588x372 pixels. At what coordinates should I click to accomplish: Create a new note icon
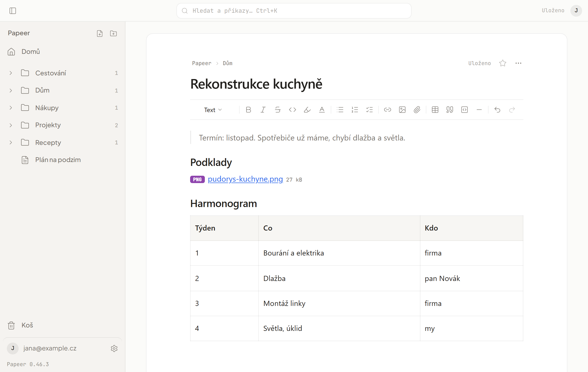pos(100,34)
